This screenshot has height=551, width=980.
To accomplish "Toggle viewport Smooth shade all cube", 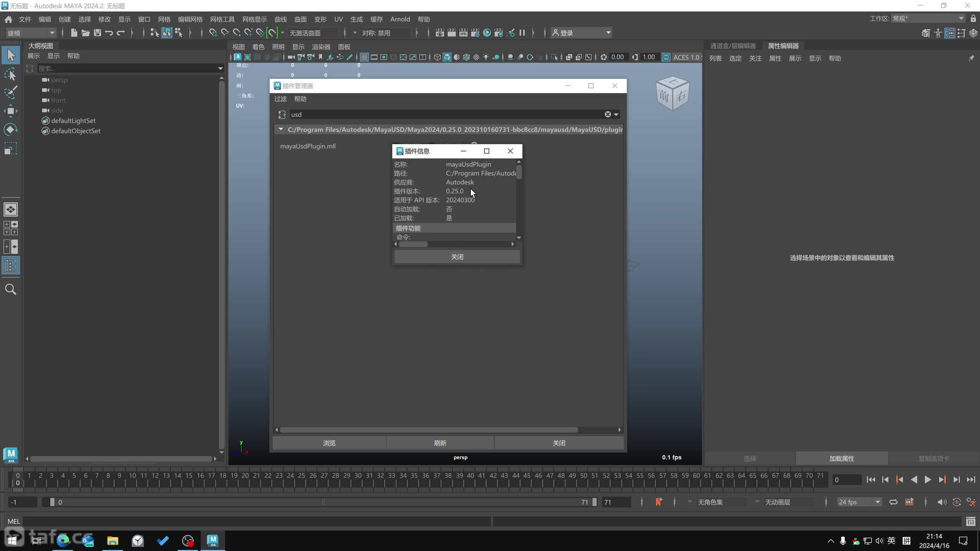I will (x=447, y=57).
